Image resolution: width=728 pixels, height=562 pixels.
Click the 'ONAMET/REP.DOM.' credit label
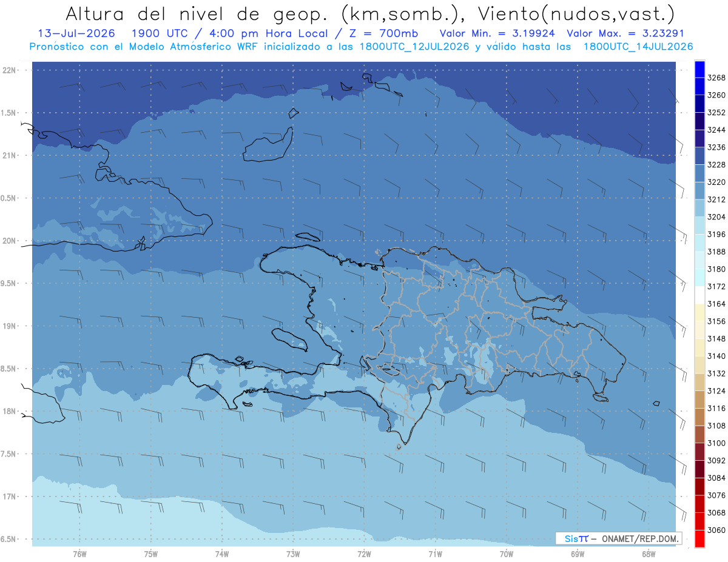639,538
